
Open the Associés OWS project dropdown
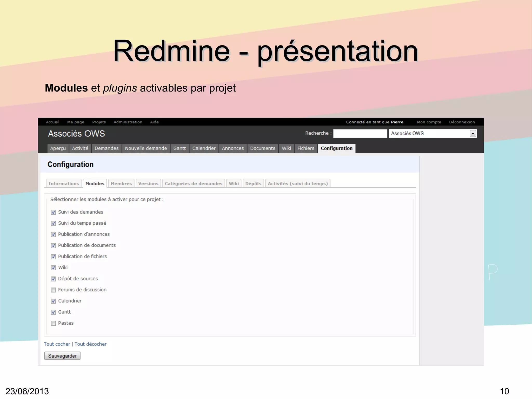coord(433,134)
